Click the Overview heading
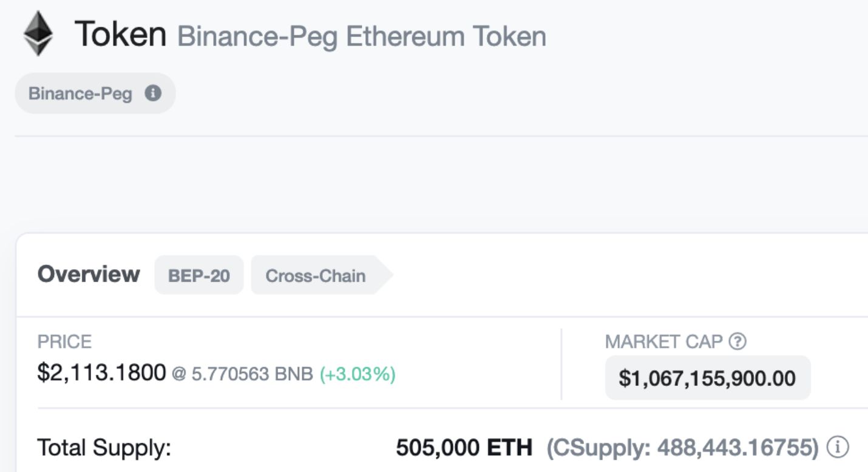Image resolution: width=868 pixels, height=472 pixels. tap(89, 274)
